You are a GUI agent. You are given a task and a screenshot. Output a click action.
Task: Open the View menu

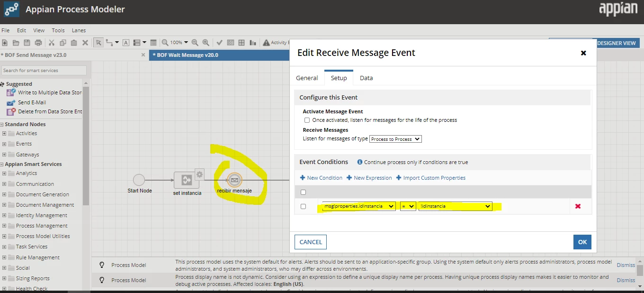(39, 30)
